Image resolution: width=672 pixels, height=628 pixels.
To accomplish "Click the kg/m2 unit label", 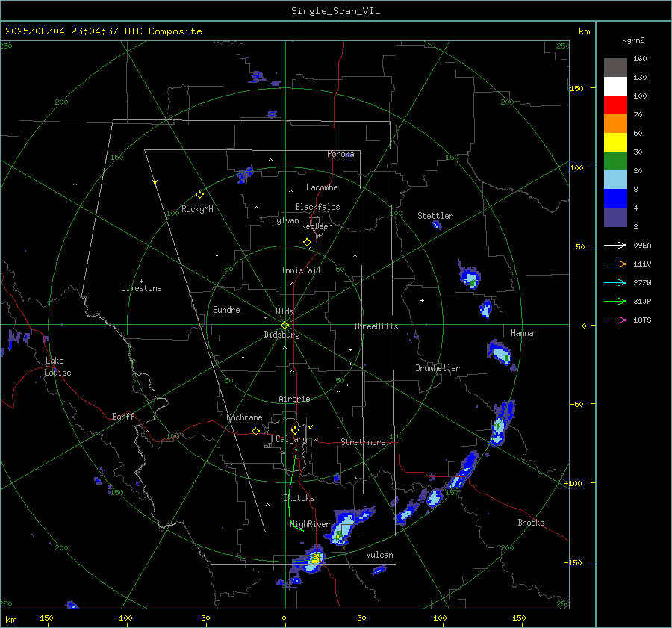I will tap(633, 40).
